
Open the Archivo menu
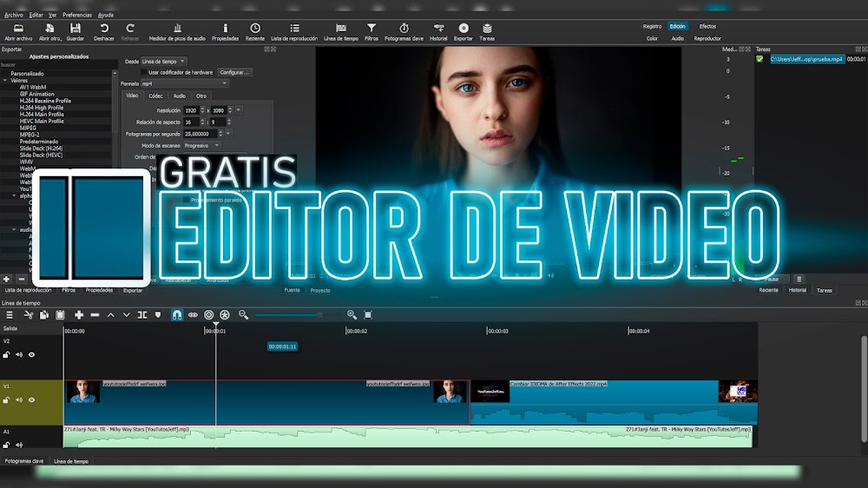tap(14, 15)
